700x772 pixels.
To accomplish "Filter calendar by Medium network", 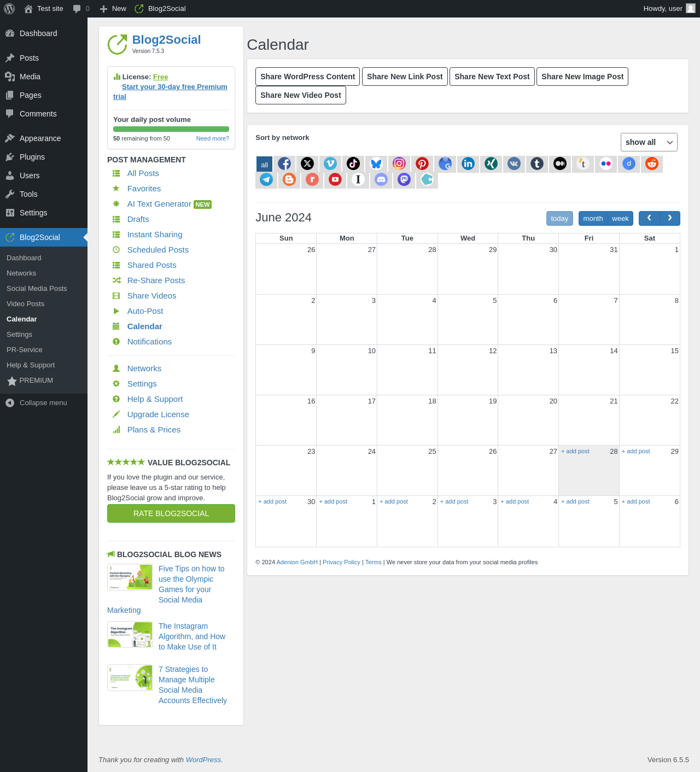I will 560,163.
